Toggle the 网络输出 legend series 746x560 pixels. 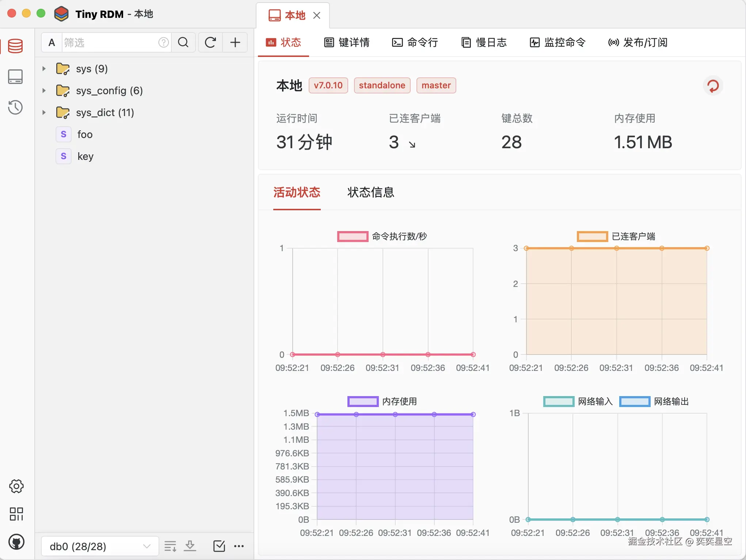(x=635, y=402)
